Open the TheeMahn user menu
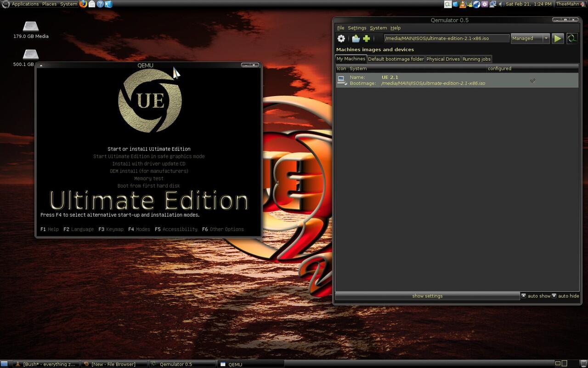 click(567, 4)
